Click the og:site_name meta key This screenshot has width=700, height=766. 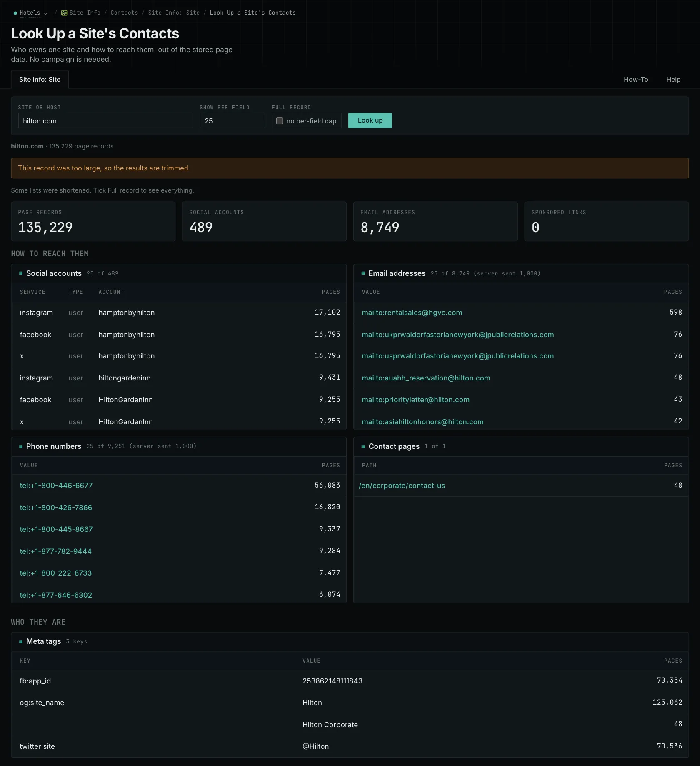point(42,703)
